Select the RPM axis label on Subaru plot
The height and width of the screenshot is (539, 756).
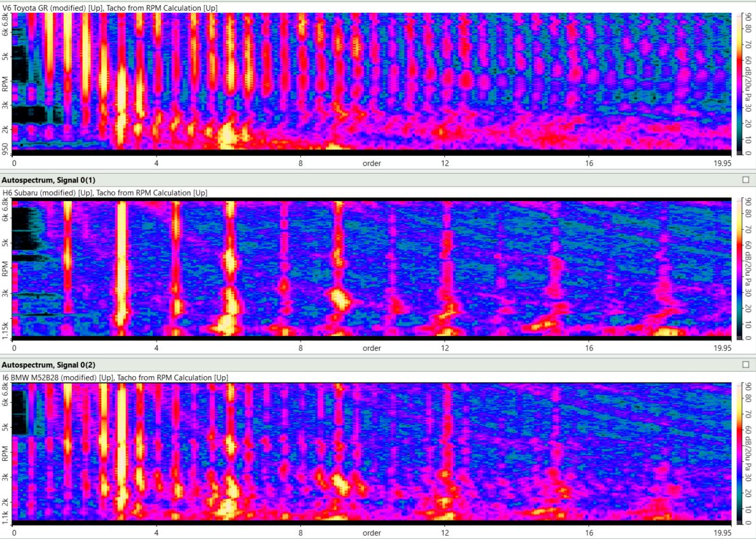coord(6,268)
